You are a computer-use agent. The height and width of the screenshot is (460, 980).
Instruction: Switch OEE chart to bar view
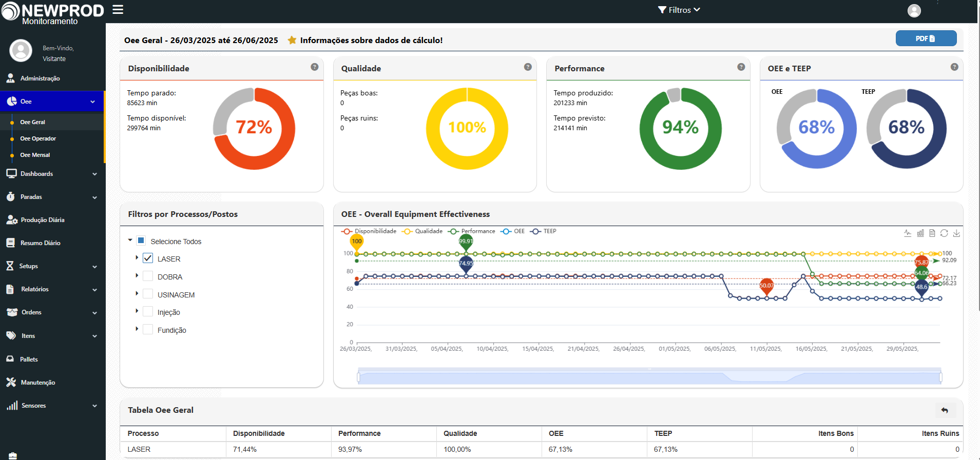point(920,233)
